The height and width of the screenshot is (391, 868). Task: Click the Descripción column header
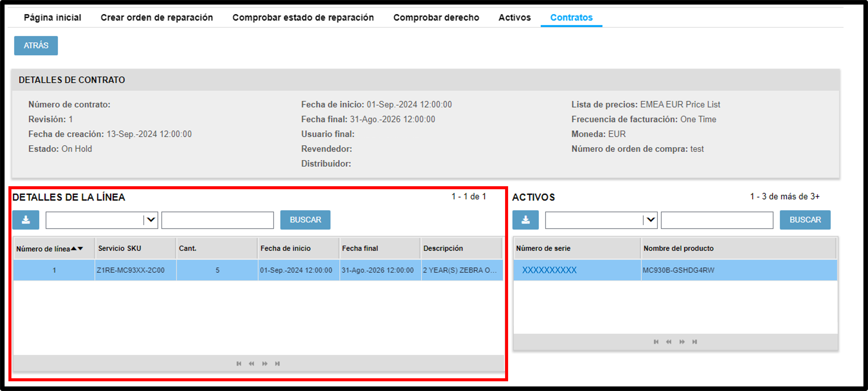(461, 248)
